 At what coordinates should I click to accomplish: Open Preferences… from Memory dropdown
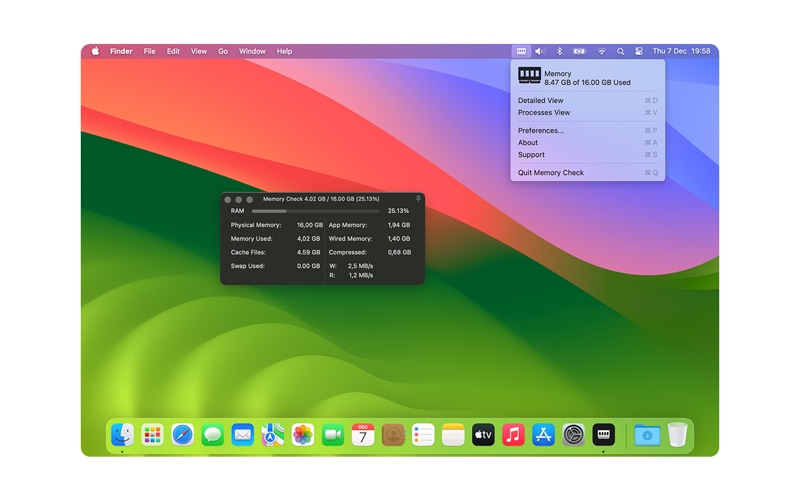click(x=588, y=131)
